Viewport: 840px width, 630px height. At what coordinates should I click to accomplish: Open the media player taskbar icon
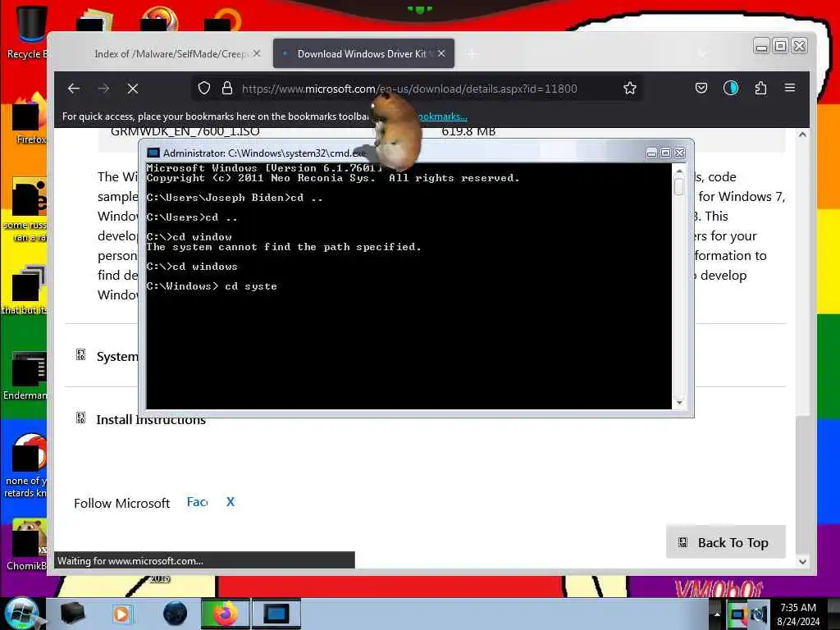[x=121, y=614]
